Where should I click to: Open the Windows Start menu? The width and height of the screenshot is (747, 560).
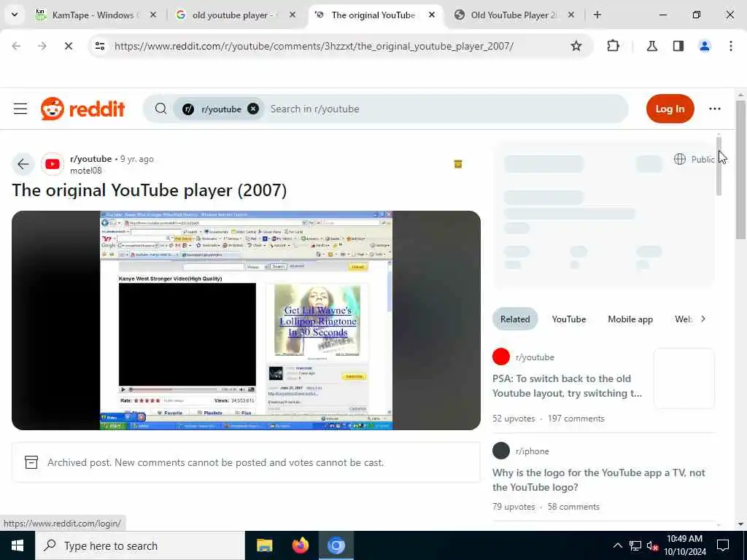18,545
